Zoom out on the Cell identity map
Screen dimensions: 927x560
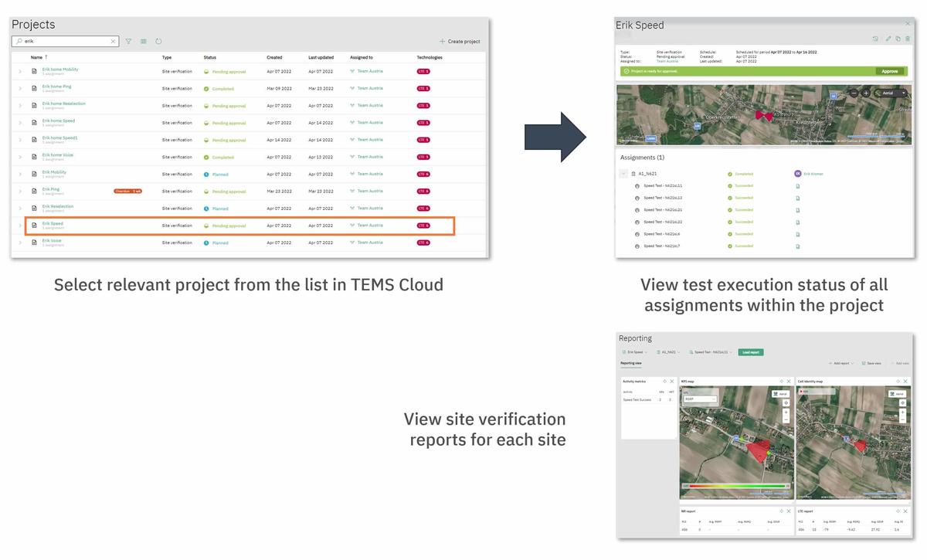pyautogui.click(x=902, y=420)
